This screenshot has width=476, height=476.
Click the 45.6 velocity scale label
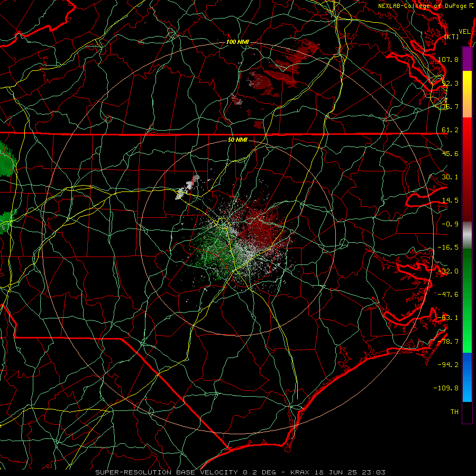coord(450,153)
